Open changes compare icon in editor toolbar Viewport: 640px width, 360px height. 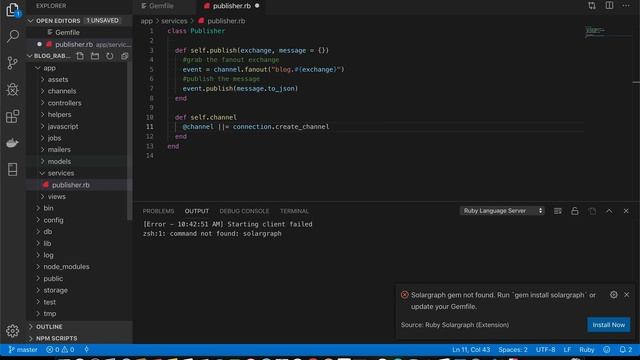click(x=592, y=6)
